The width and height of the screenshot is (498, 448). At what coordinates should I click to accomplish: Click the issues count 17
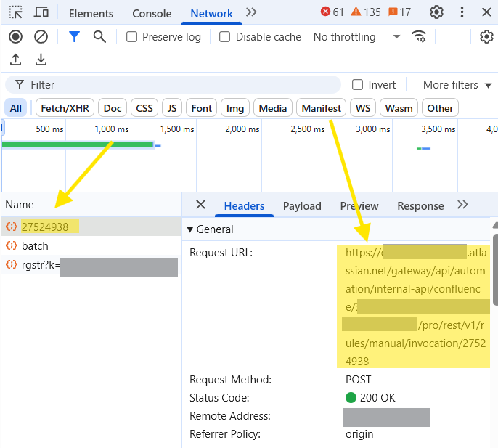point(399,12)
